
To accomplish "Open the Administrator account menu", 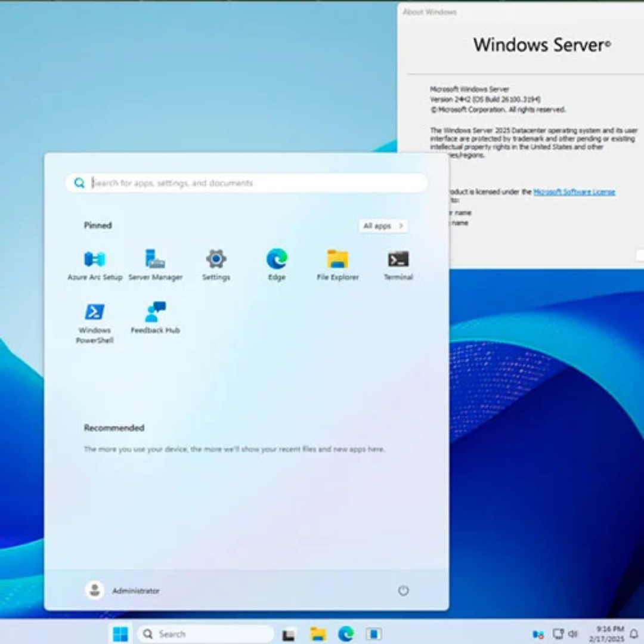I will 123,590.
